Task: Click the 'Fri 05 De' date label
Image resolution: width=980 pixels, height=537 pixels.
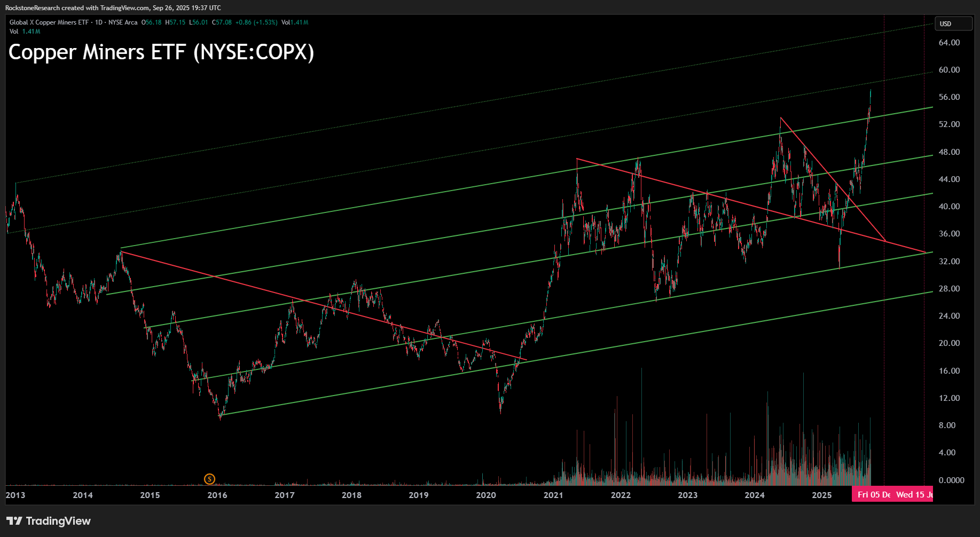Action: 873,495
